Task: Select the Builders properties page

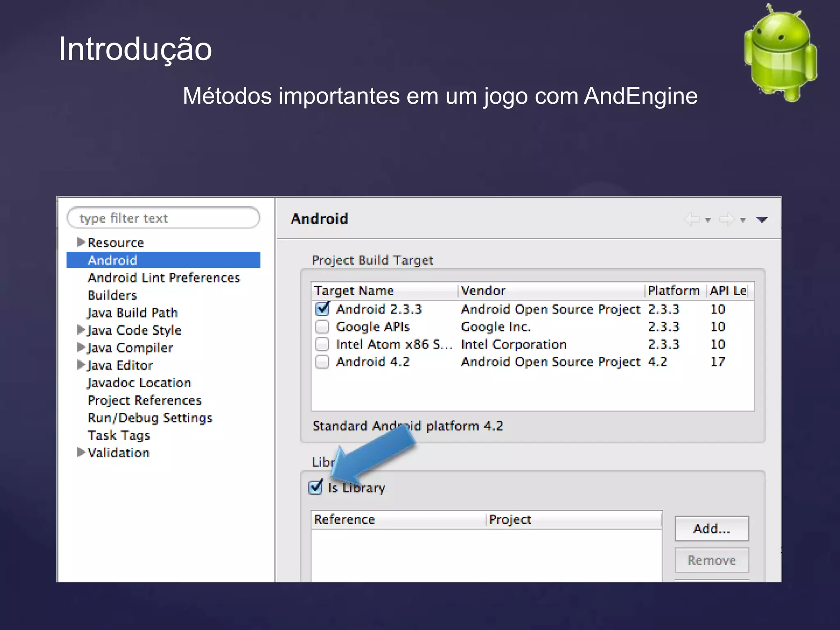Action: click(112, 295)
